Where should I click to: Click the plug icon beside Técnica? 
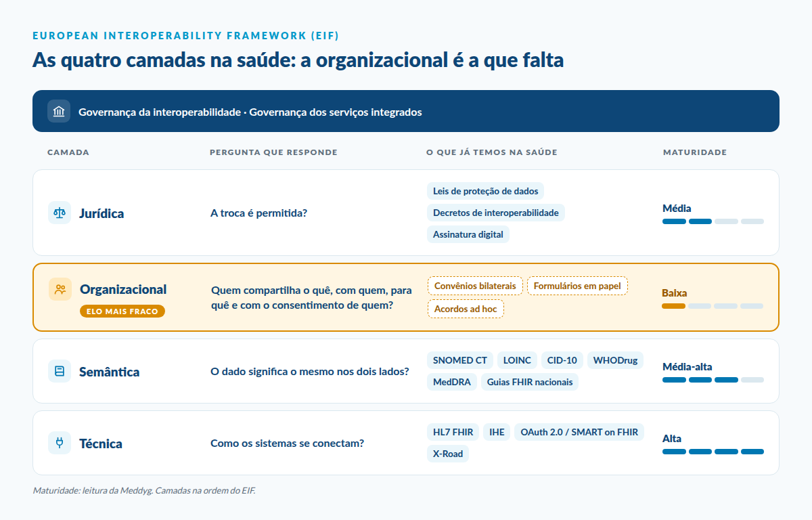60,443
